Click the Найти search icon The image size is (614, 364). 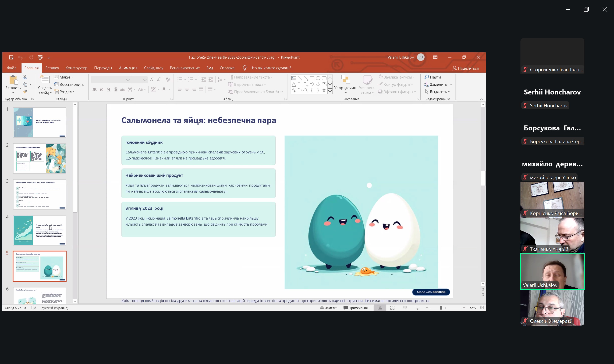click(427, 77)
